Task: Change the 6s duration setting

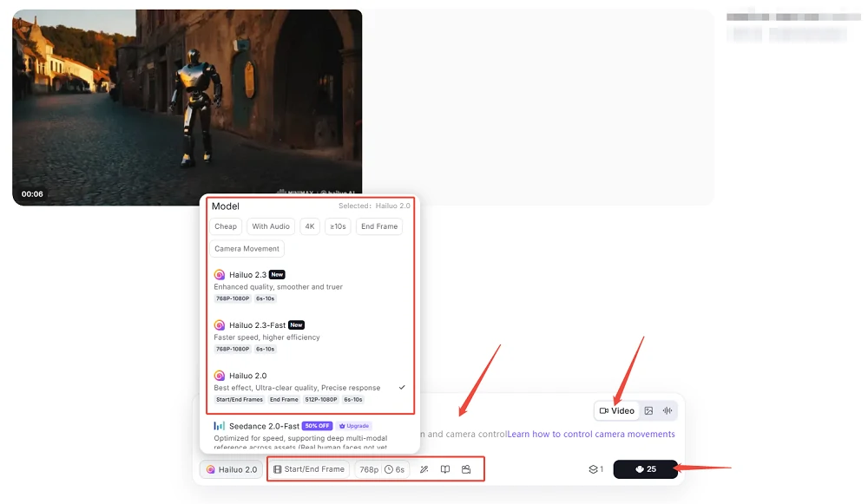Action: tap(395, 469)
